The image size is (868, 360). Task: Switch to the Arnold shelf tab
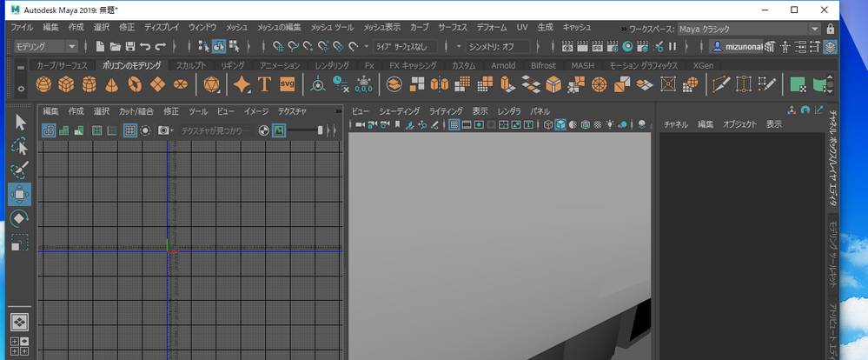click(x=503, y=65)
